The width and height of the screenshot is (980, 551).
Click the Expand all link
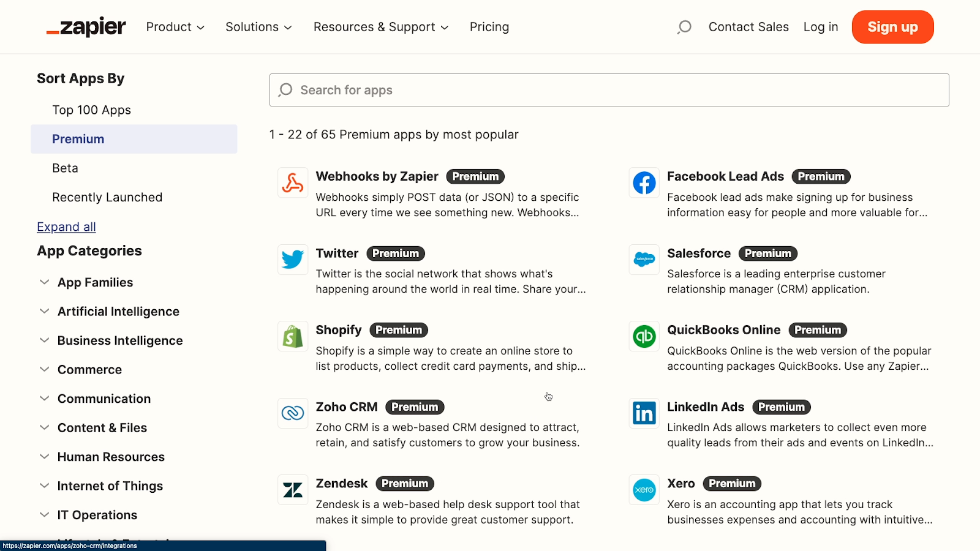66,227
